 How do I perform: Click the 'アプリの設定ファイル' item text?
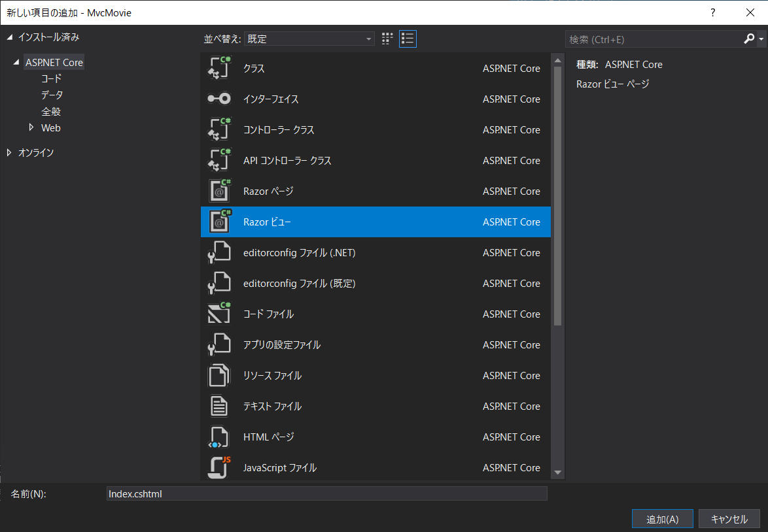click(282, 344)
